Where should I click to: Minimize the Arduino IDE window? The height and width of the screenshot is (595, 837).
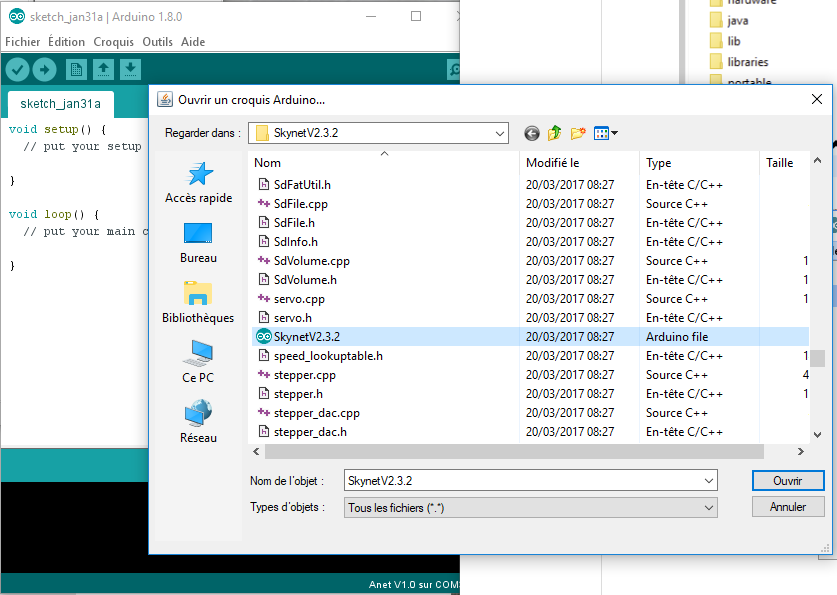point(371,17)
